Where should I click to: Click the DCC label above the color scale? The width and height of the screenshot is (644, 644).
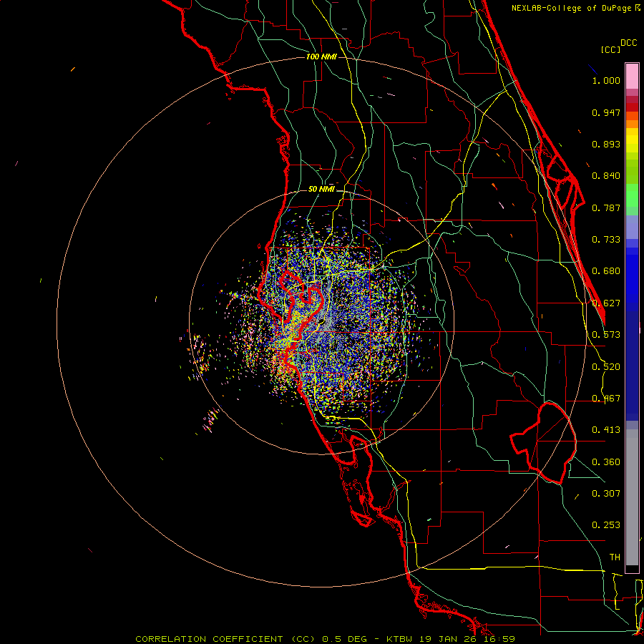629,43
